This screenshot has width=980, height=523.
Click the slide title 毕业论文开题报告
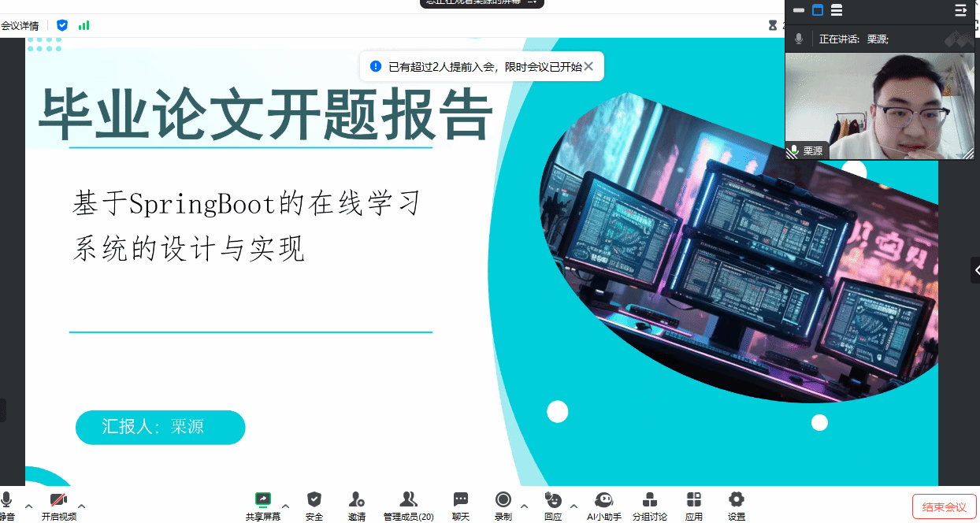click(265, 114)
